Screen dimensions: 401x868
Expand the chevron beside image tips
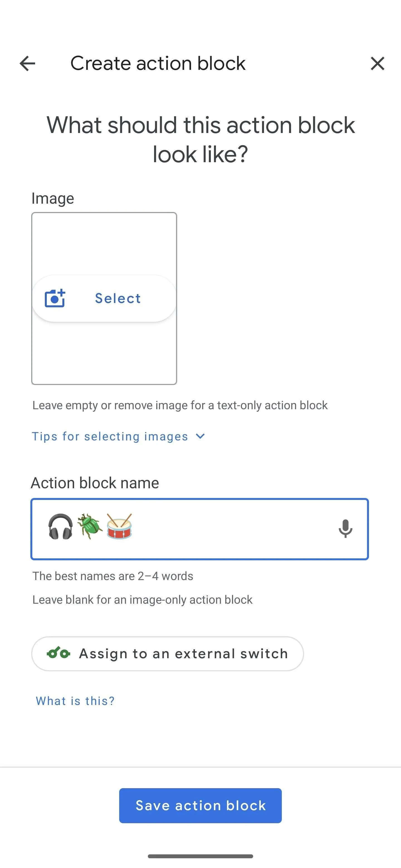[200, 436]
